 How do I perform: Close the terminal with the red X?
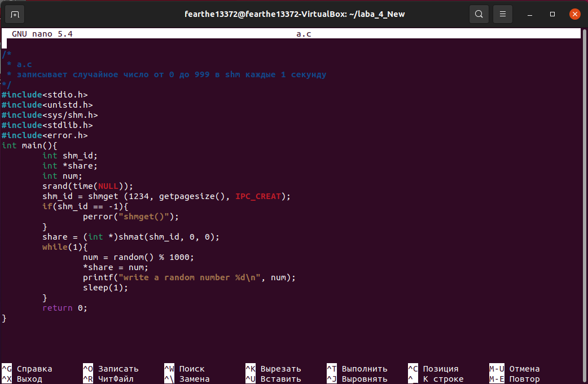(575, 14)
